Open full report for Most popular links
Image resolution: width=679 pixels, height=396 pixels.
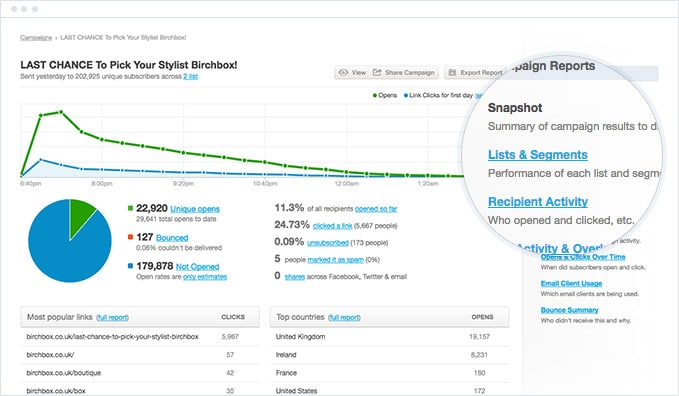pos(112,318)
